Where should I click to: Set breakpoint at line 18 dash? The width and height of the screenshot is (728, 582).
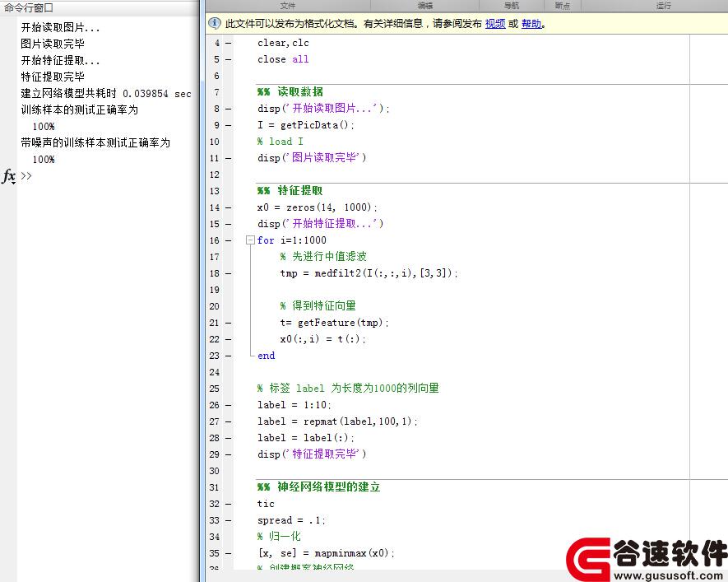point(228,273)
